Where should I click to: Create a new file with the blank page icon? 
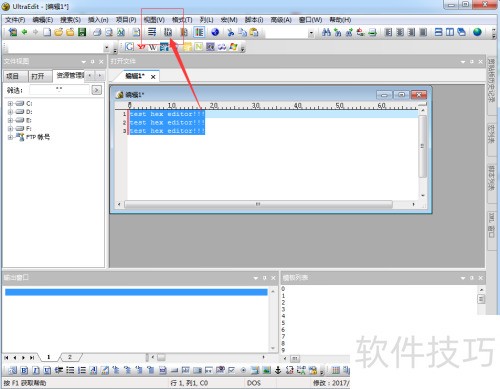47,32
